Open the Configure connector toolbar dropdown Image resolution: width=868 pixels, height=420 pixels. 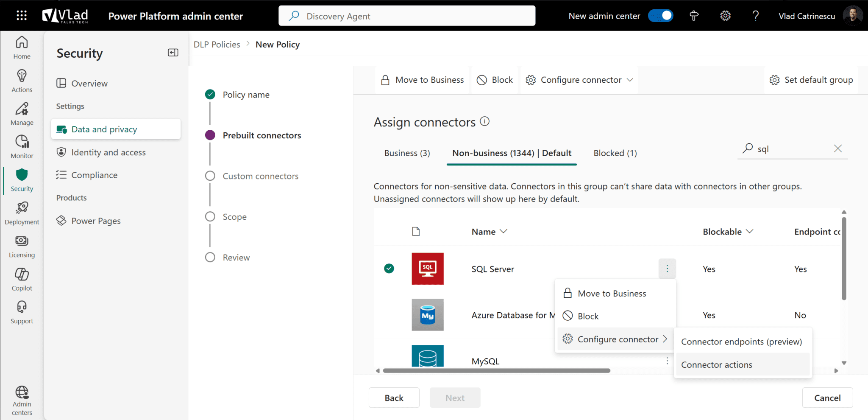(x=579, y=80)
